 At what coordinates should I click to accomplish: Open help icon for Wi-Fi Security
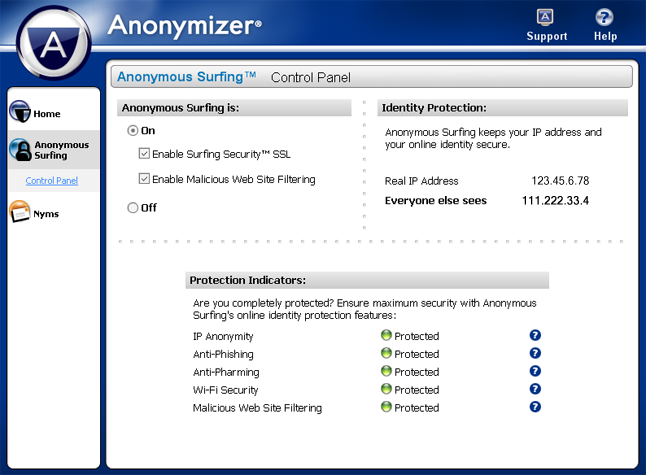535,390
